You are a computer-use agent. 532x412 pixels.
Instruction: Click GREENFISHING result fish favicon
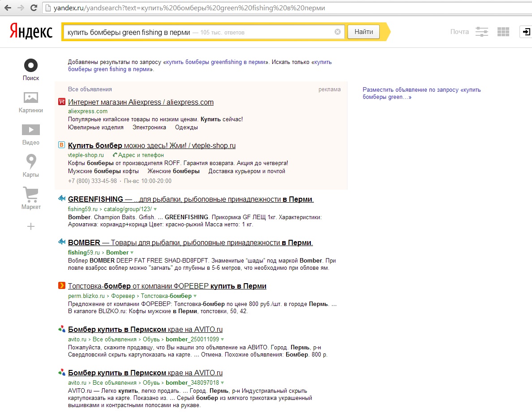point(61,198)
